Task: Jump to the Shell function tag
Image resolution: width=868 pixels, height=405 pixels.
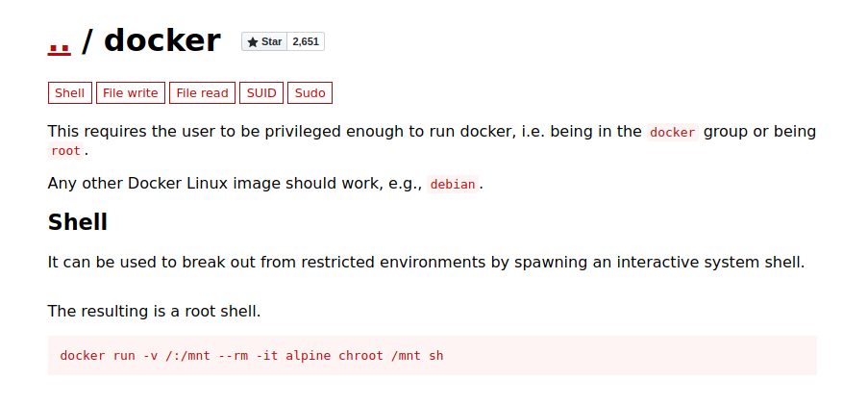Action: 69,93
